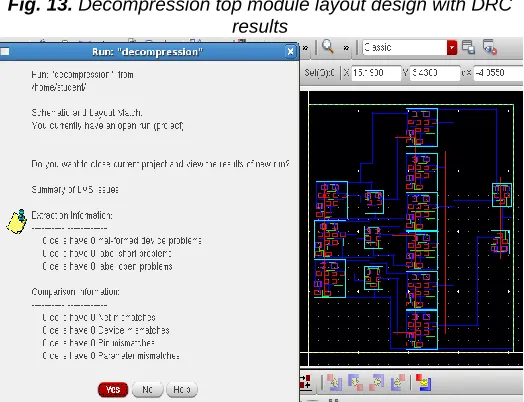
Task: Select the upper-right small cell in layout
Action: (x=502, y=195)
